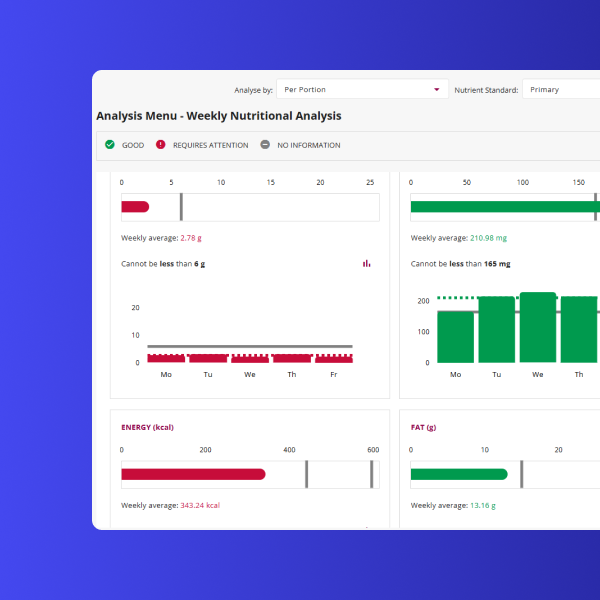Click the short red 2.78 g progress bar
The image size is (600, 600).
[x=135, y=207]
